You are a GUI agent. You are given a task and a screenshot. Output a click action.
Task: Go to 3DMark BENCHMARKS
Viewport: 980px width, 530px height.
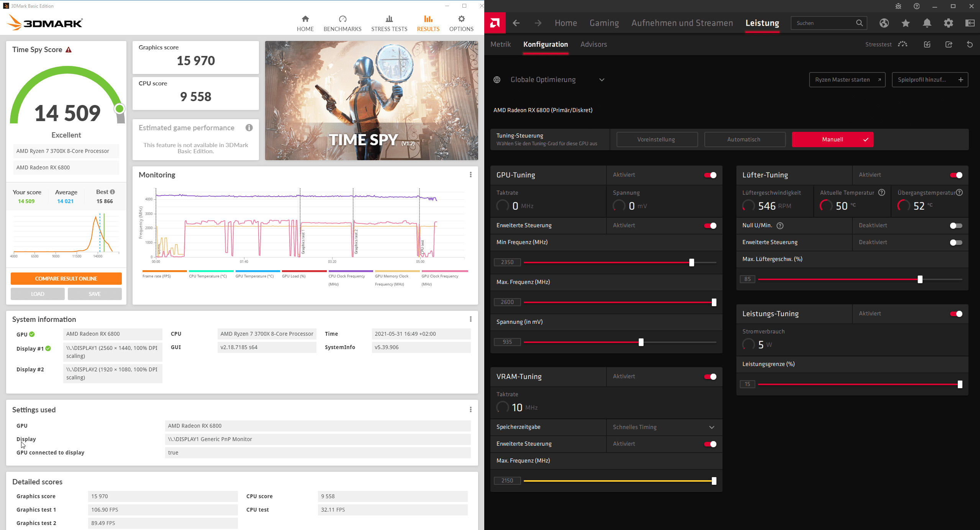[x=342, y=23]
